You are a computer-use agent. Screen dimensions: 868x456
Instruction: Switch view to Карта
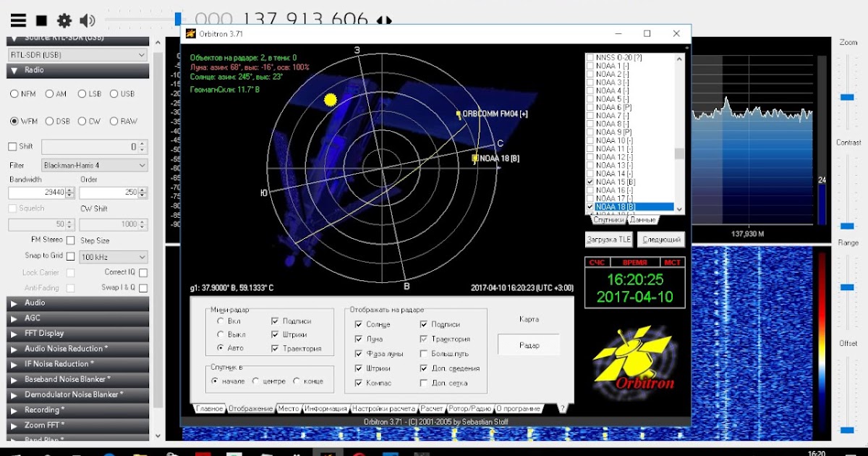click(529, 319)
